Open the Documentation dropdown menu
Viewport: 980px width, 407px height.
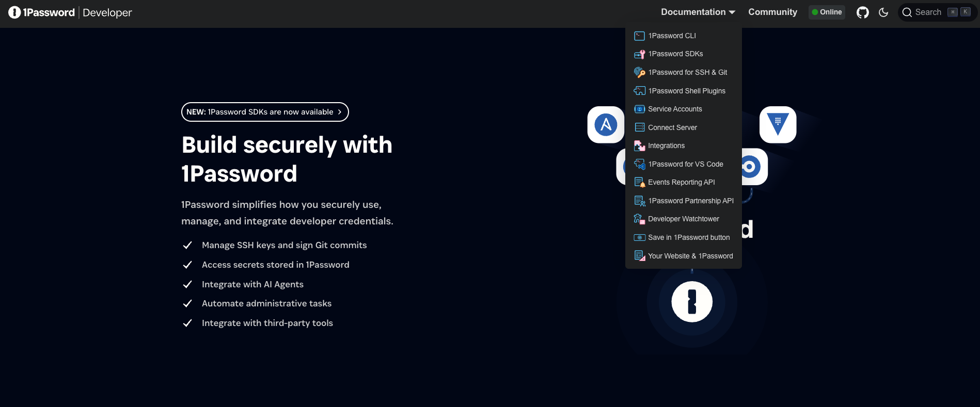(698, 12)
